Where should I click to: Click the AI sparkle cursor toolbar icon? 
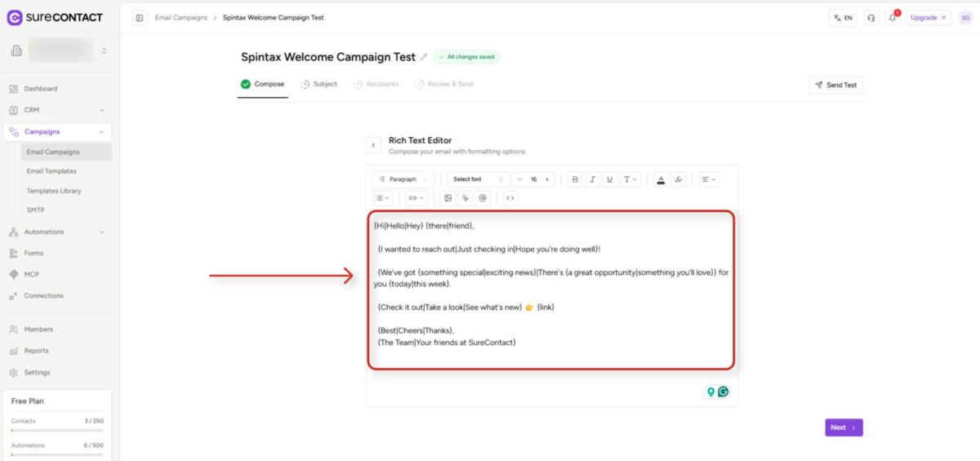point(465,197)
